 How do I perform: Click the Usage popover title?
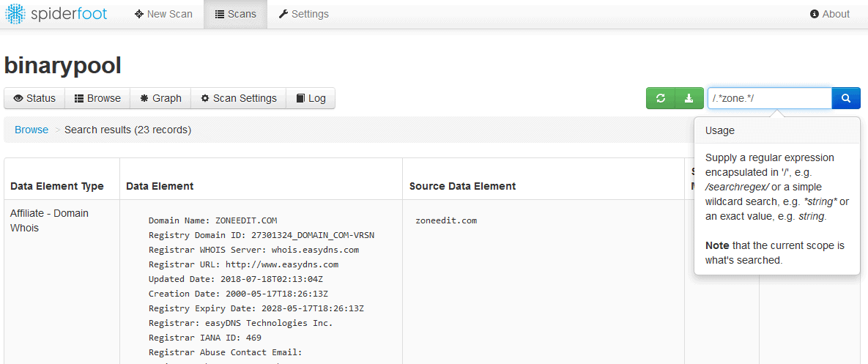click(719, 130)
